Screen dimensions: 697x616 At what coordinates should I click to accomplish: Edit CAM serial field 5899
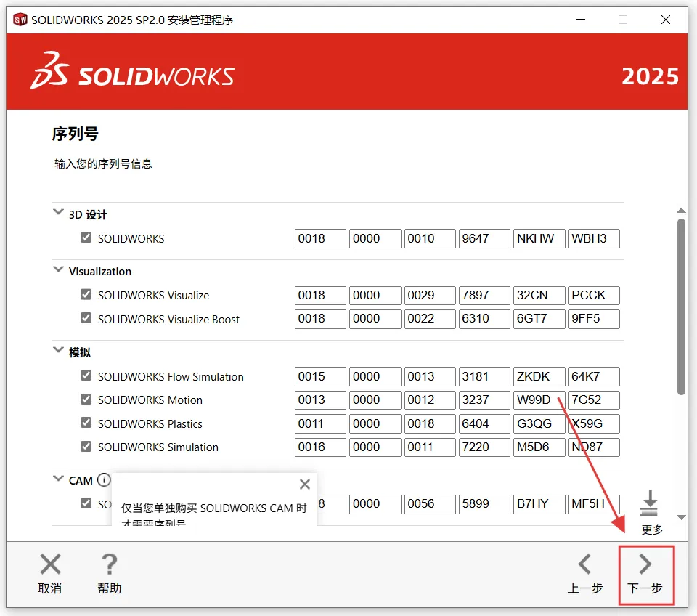pyautogui.click(x=484, y=504)
